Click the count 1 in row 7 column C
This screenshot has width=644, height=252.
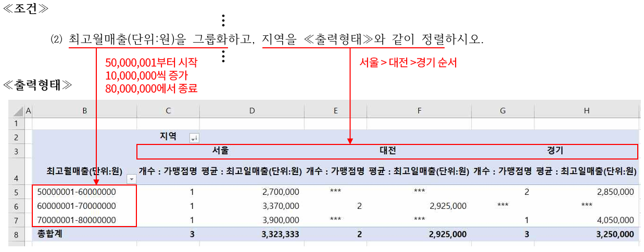192,220
